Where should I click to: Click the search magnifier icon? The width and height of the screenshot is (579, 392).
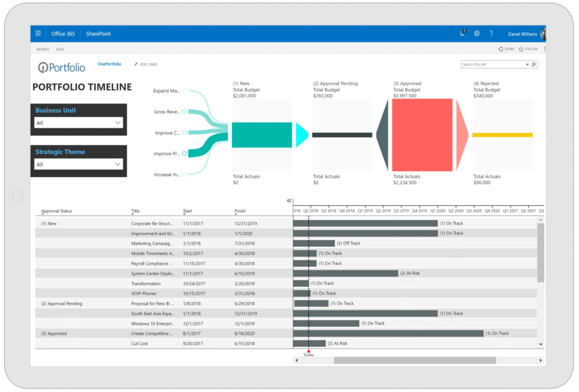[534, 64]
